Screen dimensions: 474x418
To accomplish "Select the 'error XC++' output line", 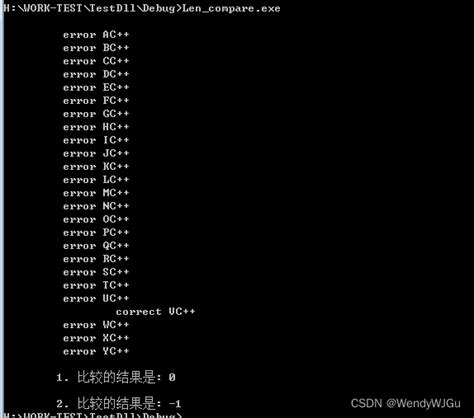I will 96,338.
